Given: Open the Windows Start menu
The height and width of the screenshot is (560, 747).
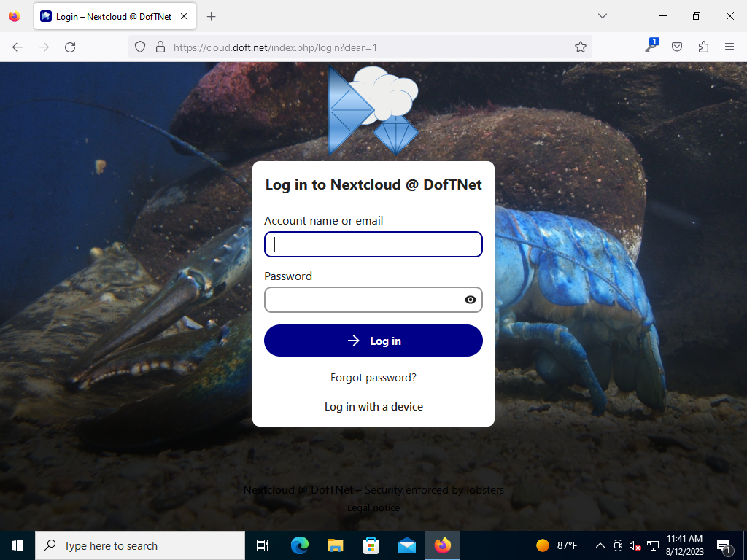Looking at the screenshot, I should pos(18,545).
